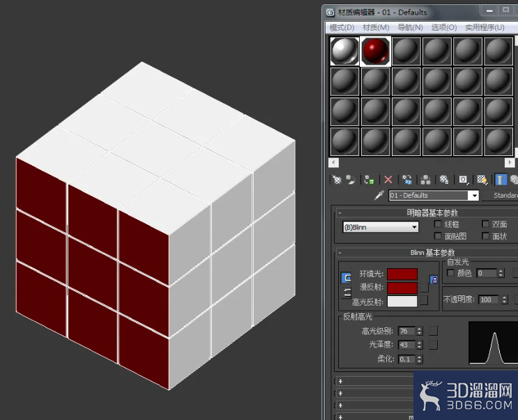Assign material to selection icon
The image size is (518, 420).
click(369, 180)
